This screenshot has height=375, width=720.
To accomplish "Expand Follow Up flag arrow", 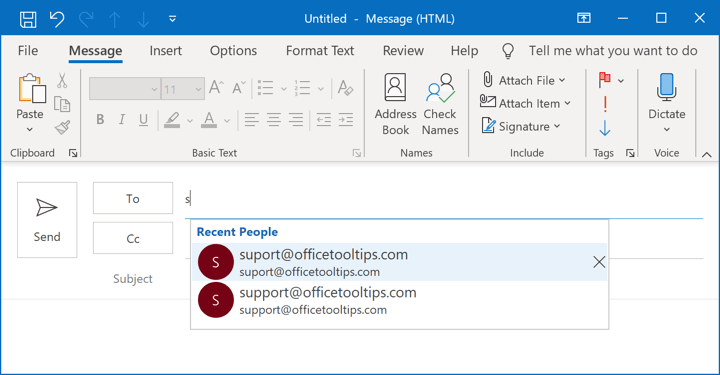I will [x=621, y=81].
